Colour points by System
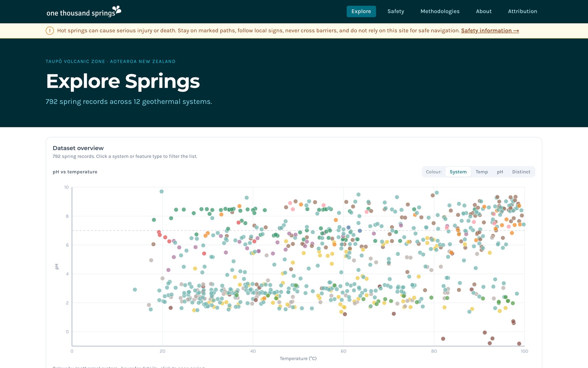Image resolution: width=588 pixels, height=368 pixels. pyautogui.click(x=458, y=172)
